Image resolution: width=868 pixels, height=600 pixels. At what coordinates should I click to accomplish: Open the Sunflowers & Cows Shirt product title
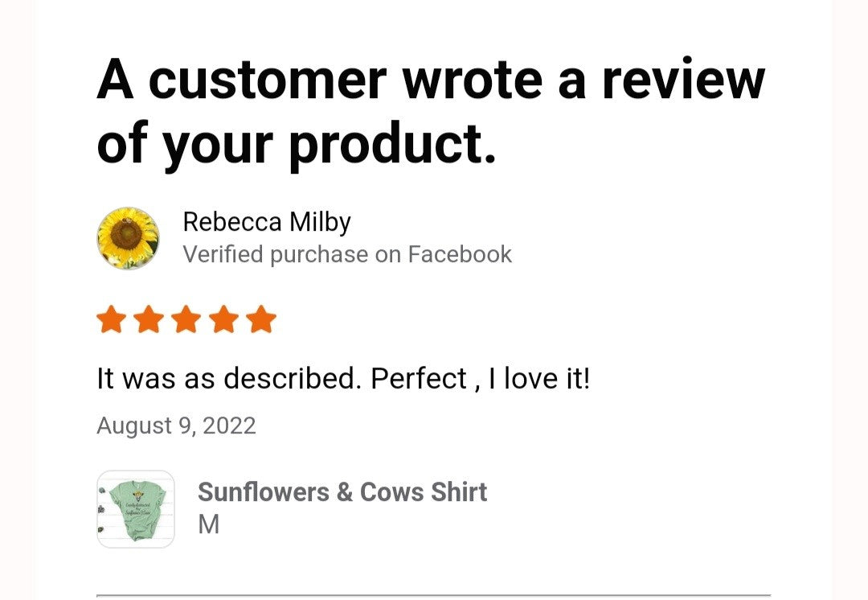click(342, 492)
